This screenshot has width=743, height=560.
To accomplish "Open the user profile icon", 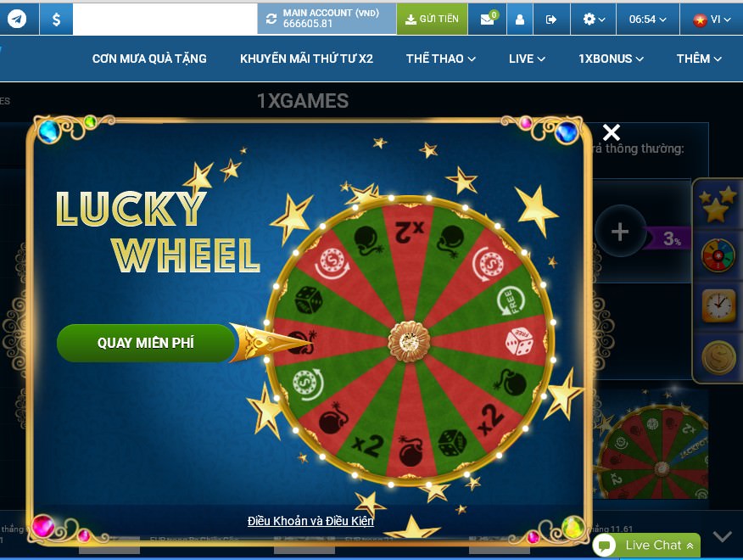I will coord(520,19).
